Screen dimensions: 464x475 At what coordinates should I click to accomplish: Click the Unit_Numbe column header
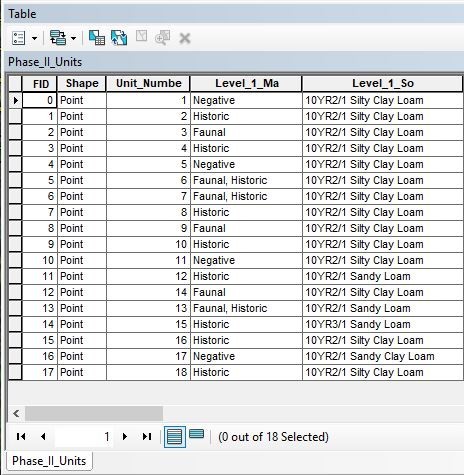click(148, 83)
